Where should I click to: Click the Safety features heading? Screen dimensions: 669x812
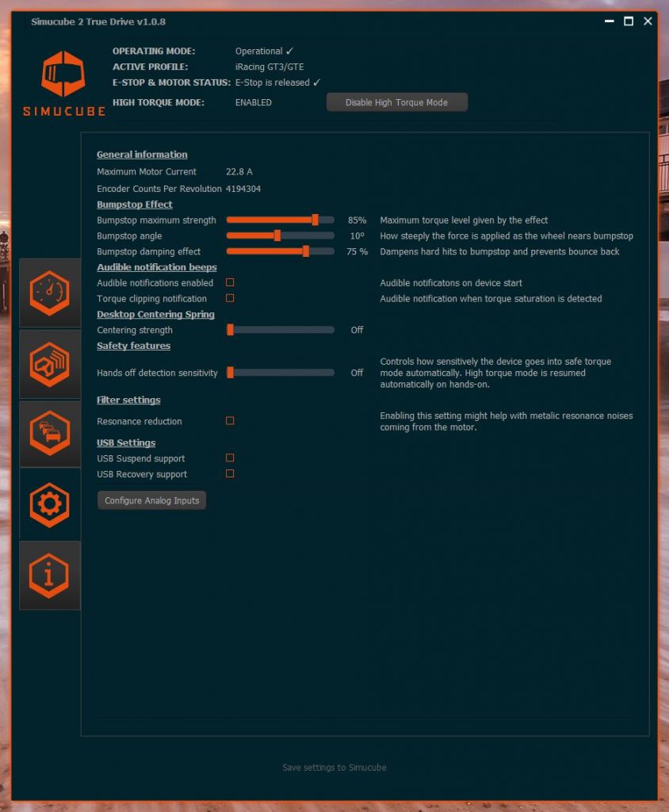tap(133, 346)
